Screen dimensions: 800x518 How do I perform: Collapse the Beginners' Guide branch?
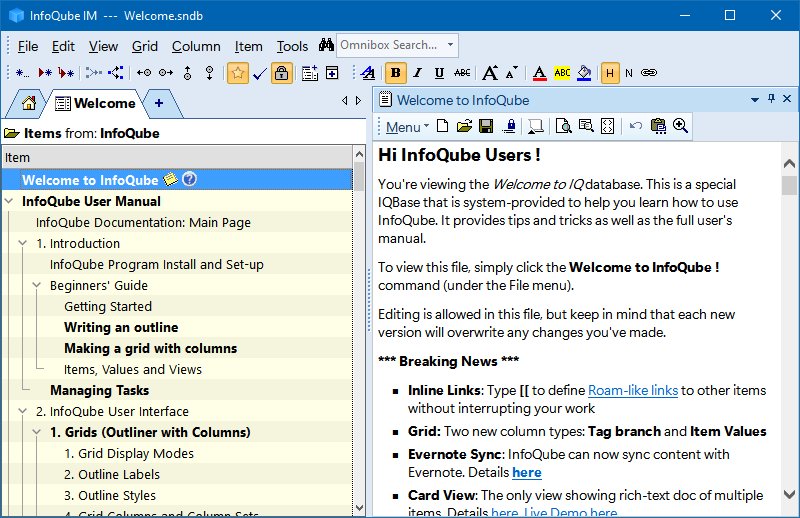(37, 285)
